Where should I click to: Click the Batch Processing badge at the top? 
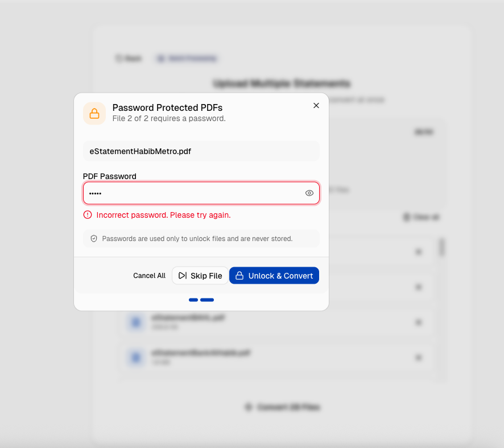coord(187,58)
